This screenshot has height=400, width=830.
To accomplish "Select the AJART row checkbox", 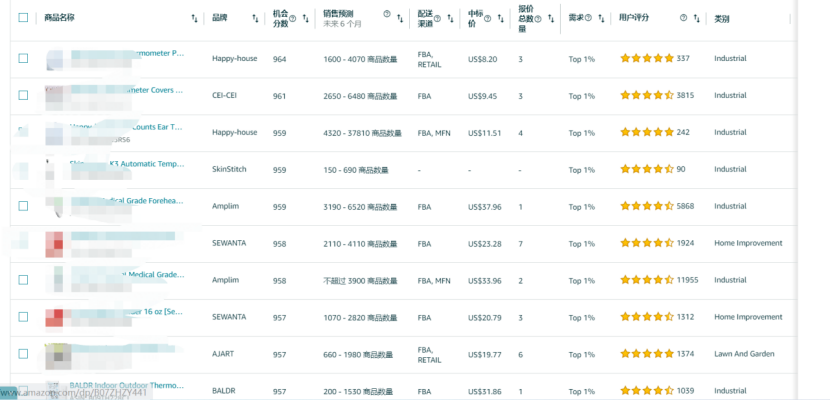I will pyautogui.click(x=23, y=354).
